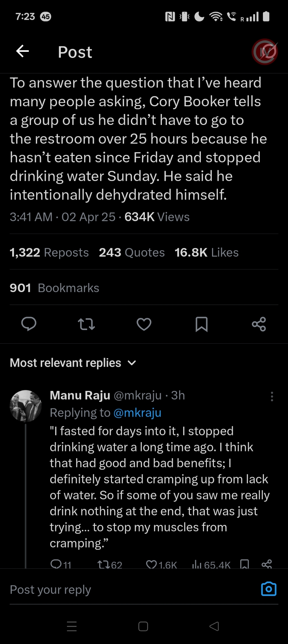Image resolution: width=288 pixels, height=644 pixels.
Task: Reply to the main post
Action: coord(29,324)
